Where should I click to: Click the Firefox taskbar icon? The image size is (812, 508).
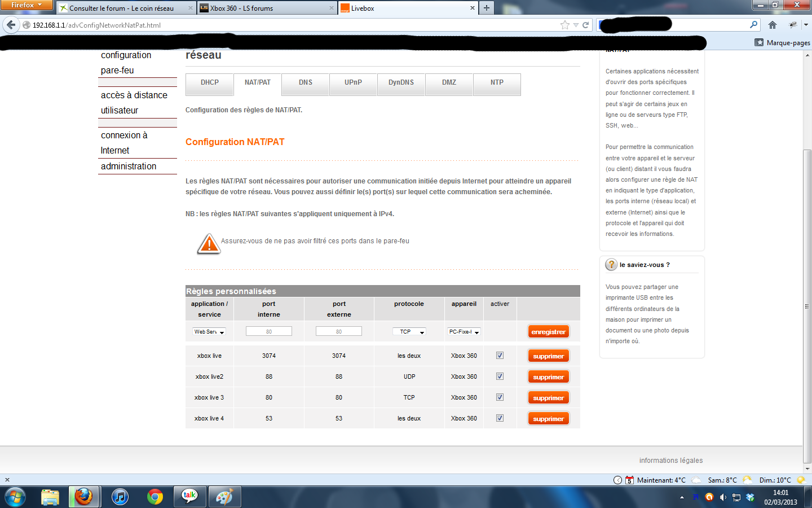coord(84,497)
